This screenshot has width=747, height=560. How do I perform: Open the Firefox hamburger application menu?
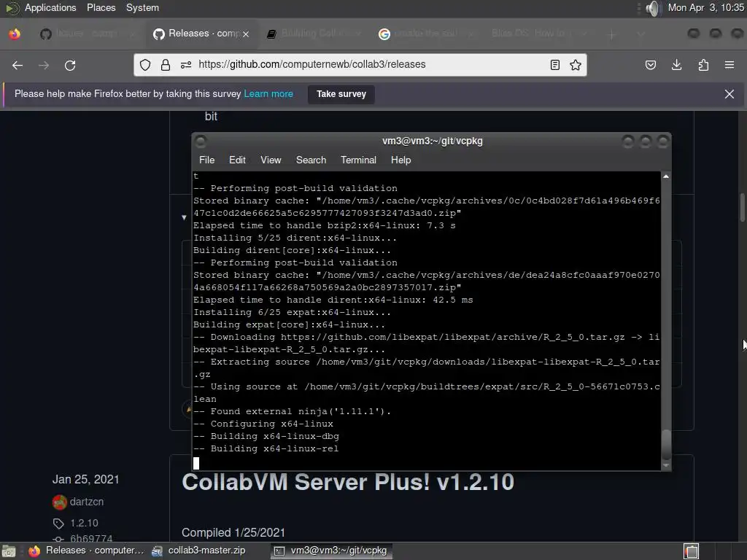[x=729, y=65]
